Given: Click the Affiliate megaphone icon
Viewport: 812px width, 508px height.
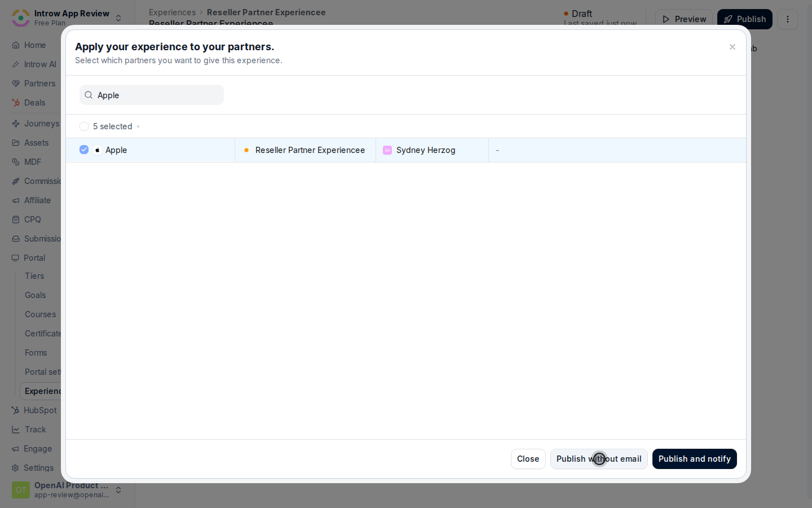Looking at the screenshot, I should pos(16,200).
